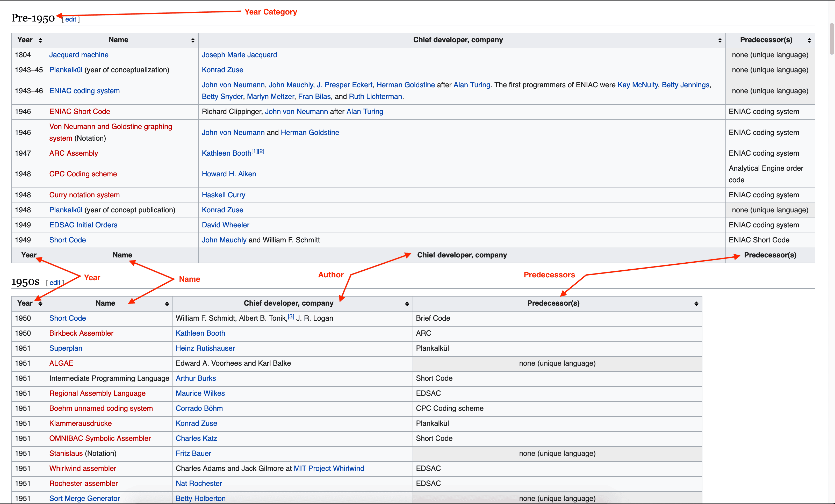Viewport: 835px width, 504px height.
Task: Sort Pre-1950 table by Chief developer arrows
Action: tap(719, 40)
